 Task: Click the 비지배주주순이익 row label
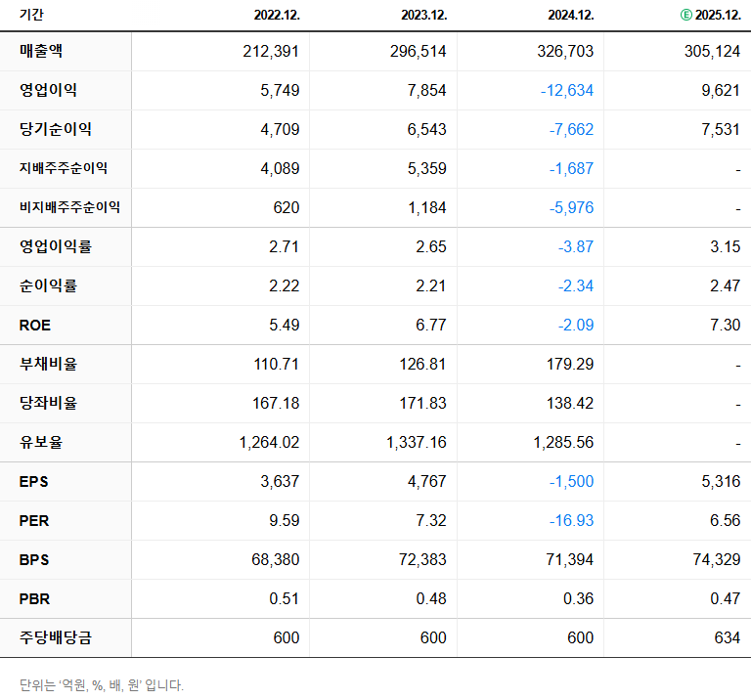pyautogui.click(x=69, y=207)
